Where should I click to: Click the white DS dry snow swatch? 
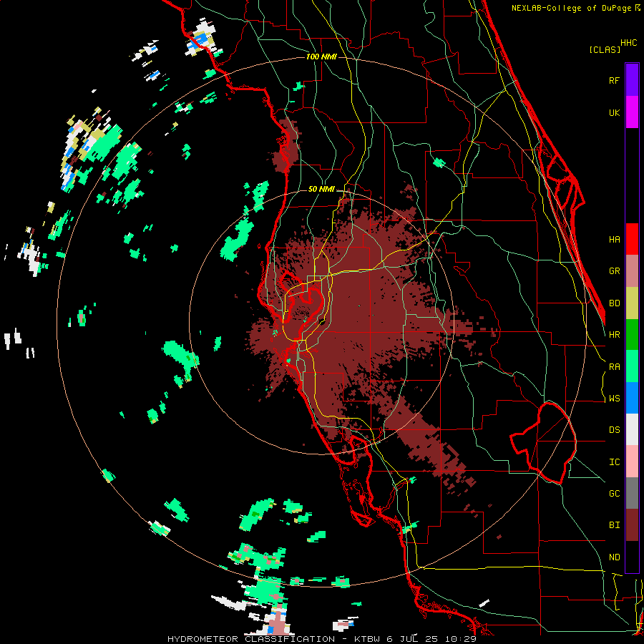632,429
